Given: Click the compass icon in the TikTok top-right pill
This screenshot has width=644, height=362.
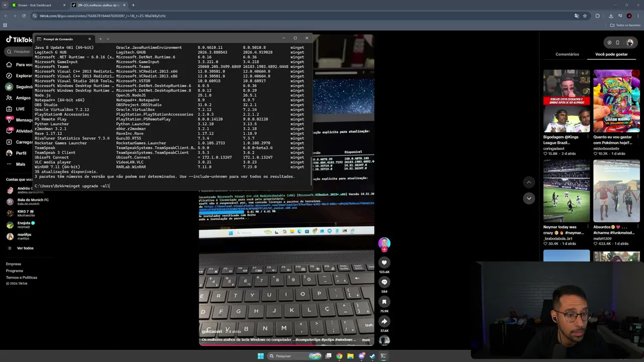Looking at the screenshot, I should pyautogui.click(x=609, y=42).
